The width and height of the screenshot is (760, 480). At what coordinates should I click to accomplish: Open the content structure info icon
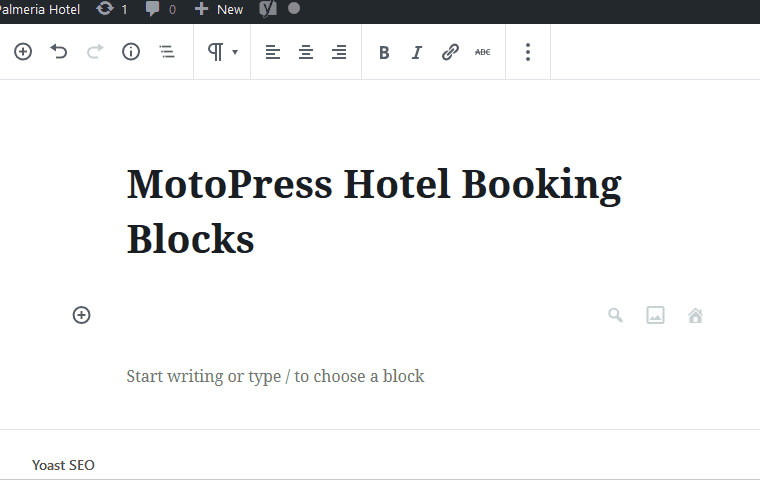[x=131, y=51]
